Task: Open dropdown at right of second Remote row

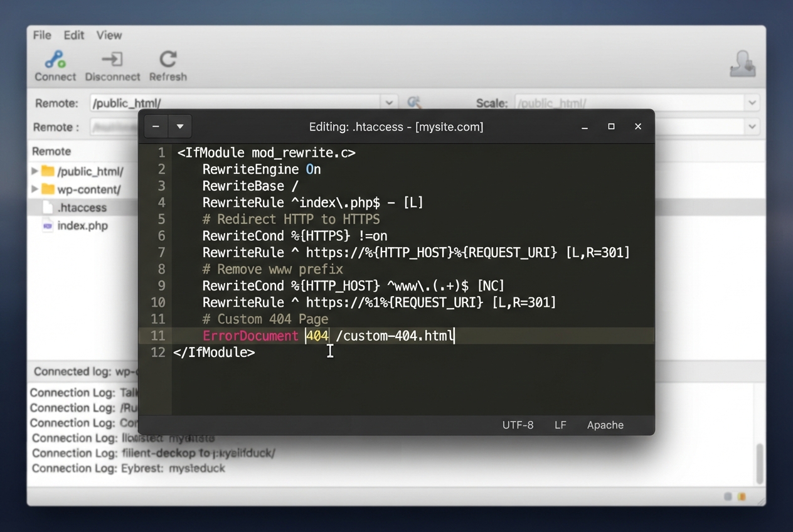Action: pos(752,127)
